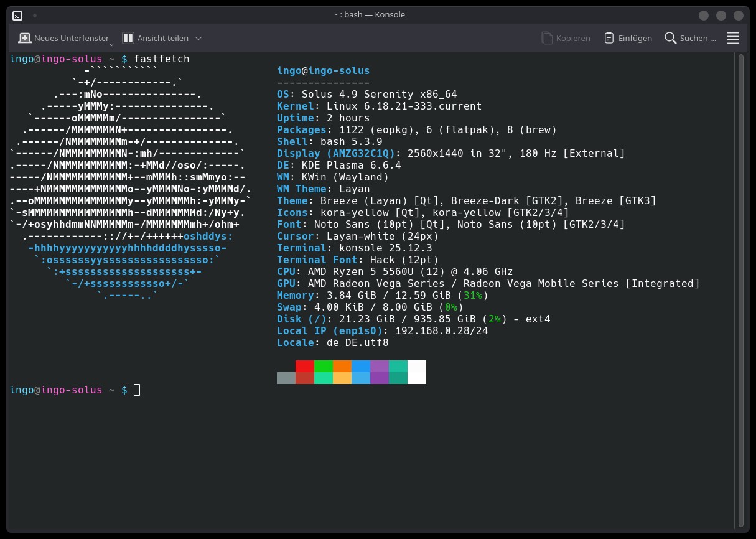756x539 pixels.
Task: Click the 'Packages: 1122 (eopkg)' line
Action: point(417,129)
